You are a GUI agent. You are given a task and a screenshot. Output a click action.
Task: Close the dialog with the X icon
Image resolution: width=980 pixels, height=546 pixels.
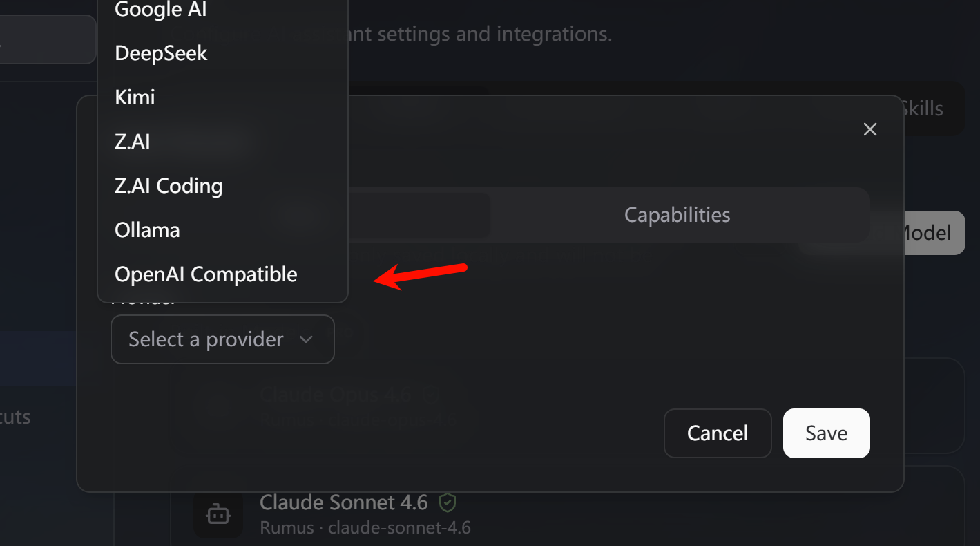(870, 129)
